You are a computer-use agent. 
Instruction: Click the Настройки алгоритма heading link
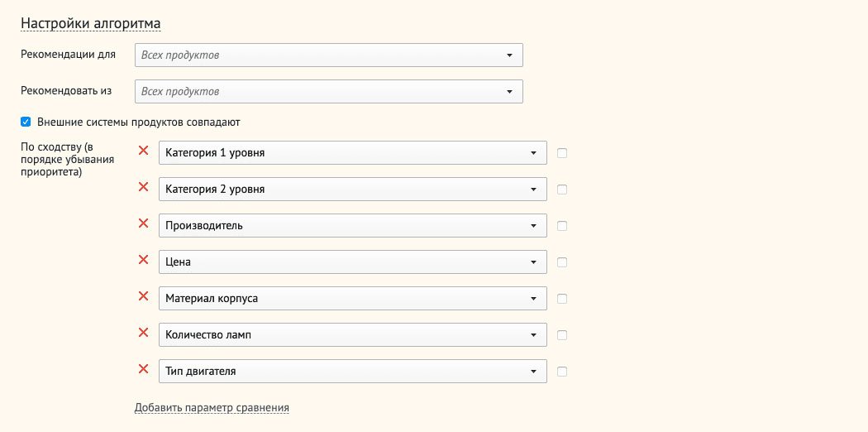(x=90, y=23)
